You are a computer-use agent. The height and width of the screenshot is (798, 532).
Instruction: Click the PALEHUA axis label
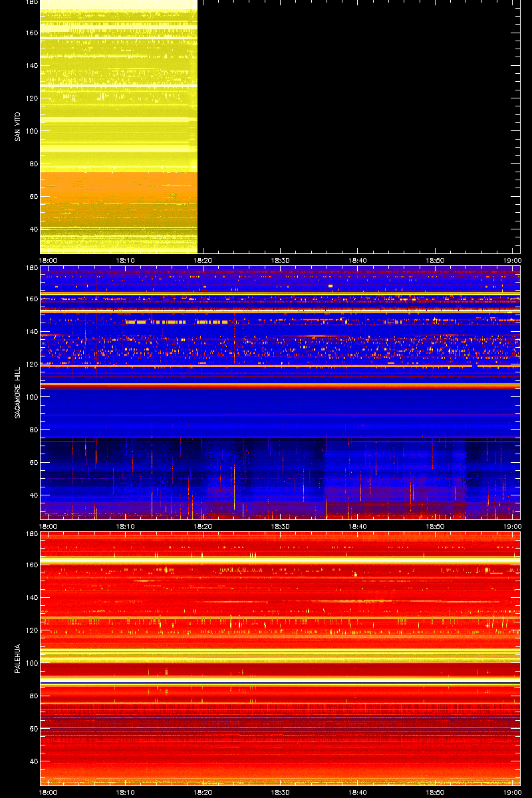click(17, 659)
